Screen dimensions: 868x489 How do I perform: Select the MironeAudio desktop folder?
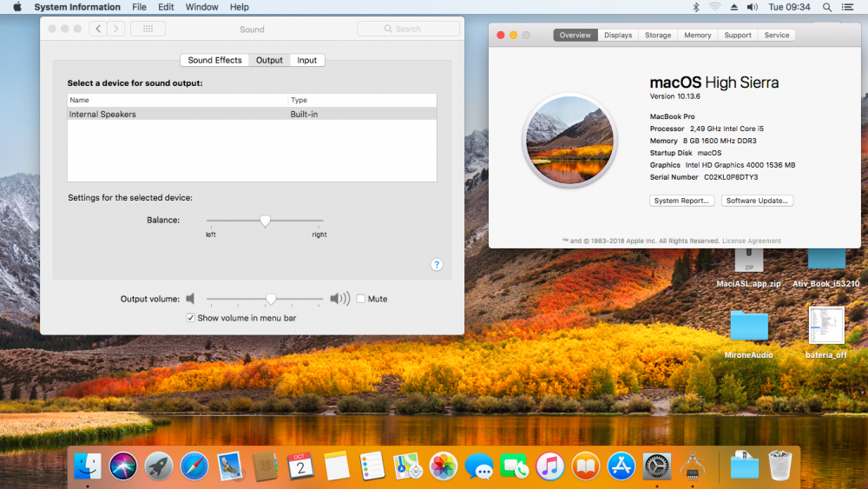748,334
